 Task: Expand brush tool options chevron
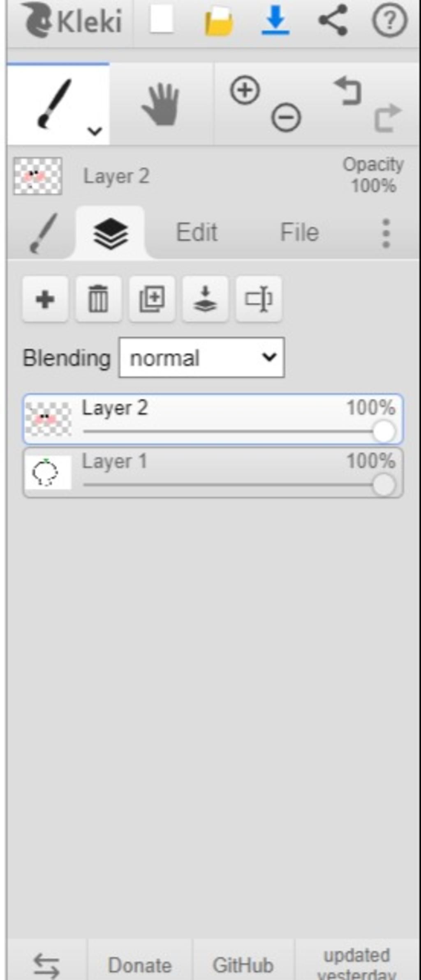(95, 131)
